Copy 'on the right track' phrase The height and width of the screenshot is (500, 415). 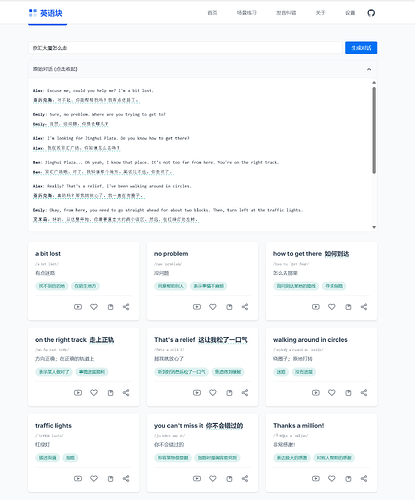click(x=110, y=393)
